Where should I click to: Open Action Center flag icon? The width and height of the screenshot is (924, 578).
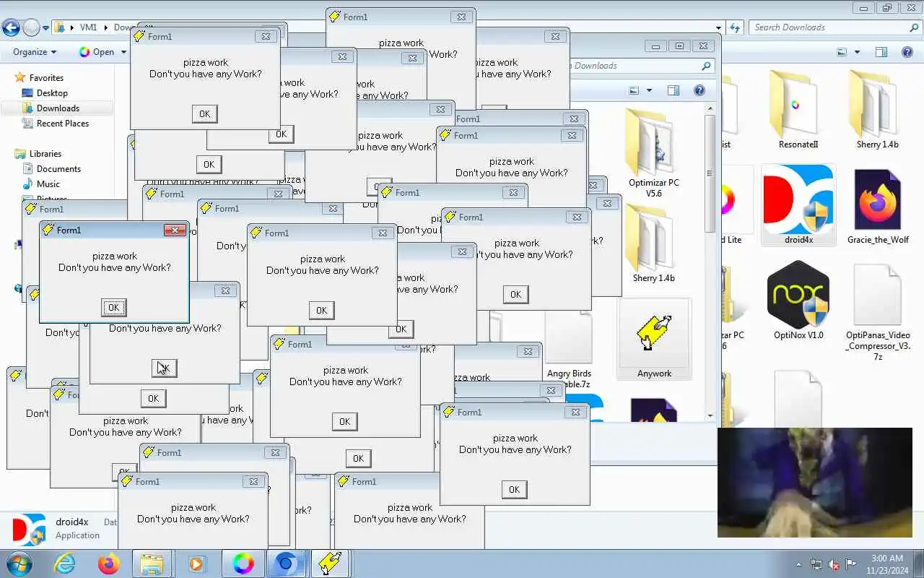point(851,564)
